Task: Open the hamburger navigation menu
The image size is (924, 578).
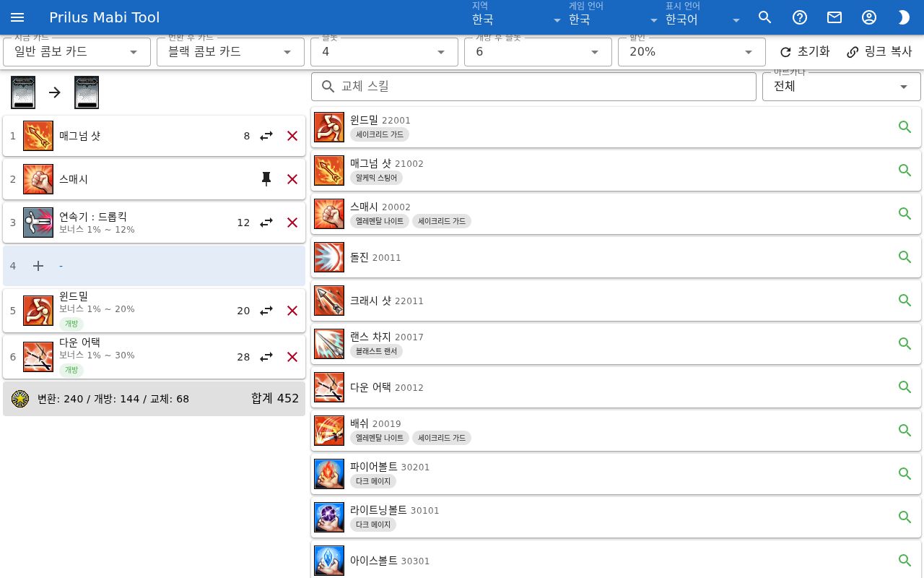Action: pyautogui.click(x=17, y=17)
